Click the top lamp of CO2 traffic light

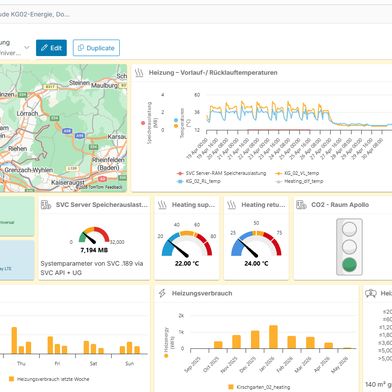[349, 229]
